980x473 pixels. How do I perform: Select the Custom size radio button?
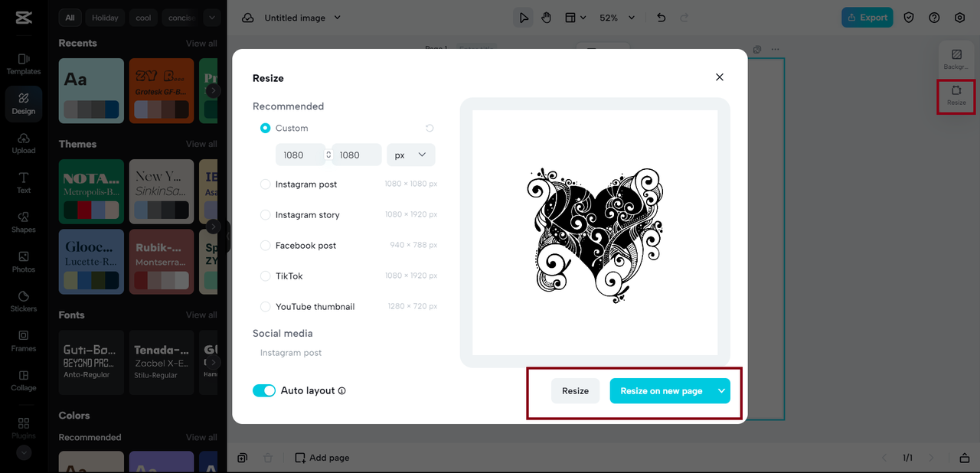(x=266, y=128)
